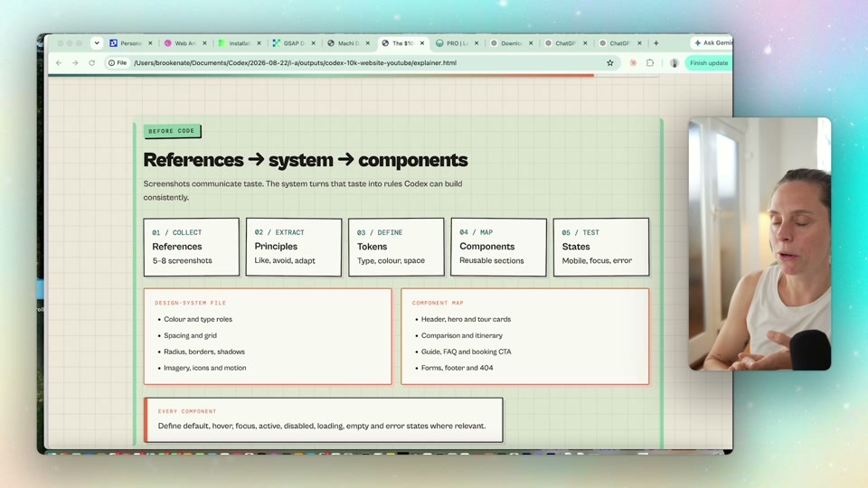Click 'Spacing and grid' item

point(190,335)
